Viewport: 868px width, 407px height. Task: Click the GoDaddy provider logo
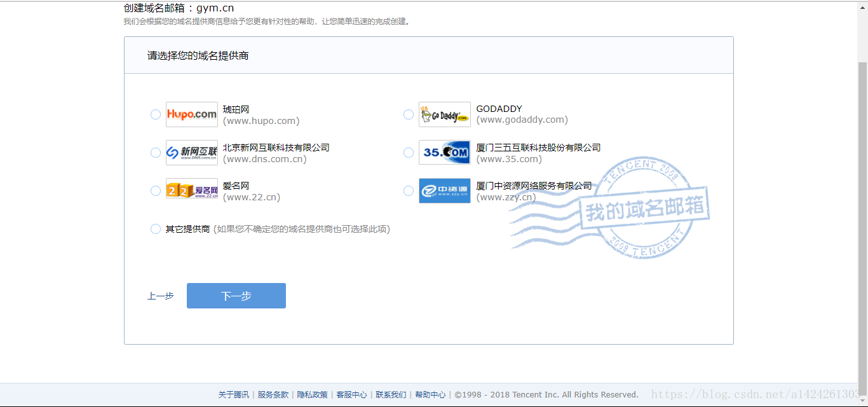pyautogui.click(x=445, y=114)
